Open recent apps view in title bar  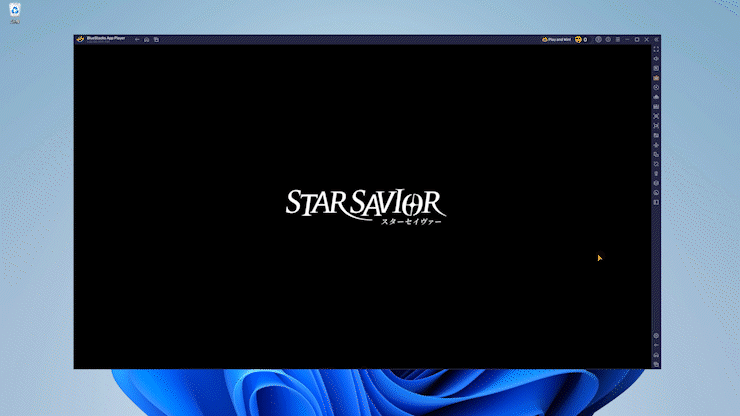[157, 40]
